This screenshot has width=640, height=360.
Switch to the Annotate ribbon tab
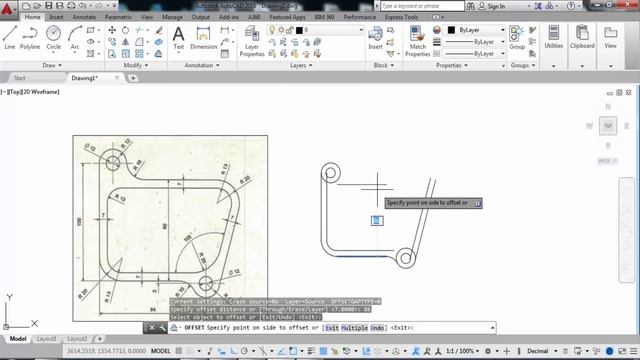point(84,17)
